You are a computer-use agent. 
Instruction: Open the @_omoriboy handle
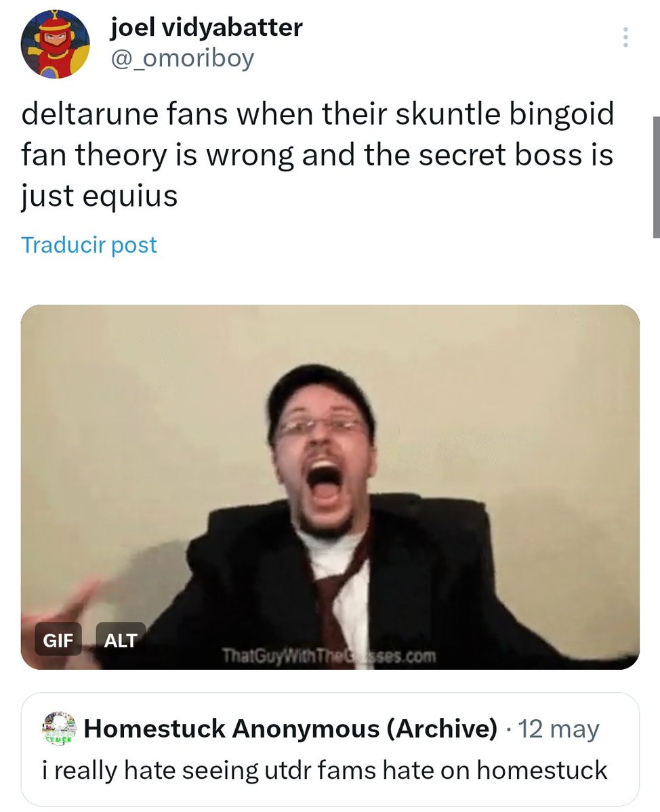[x=182, y=58]
